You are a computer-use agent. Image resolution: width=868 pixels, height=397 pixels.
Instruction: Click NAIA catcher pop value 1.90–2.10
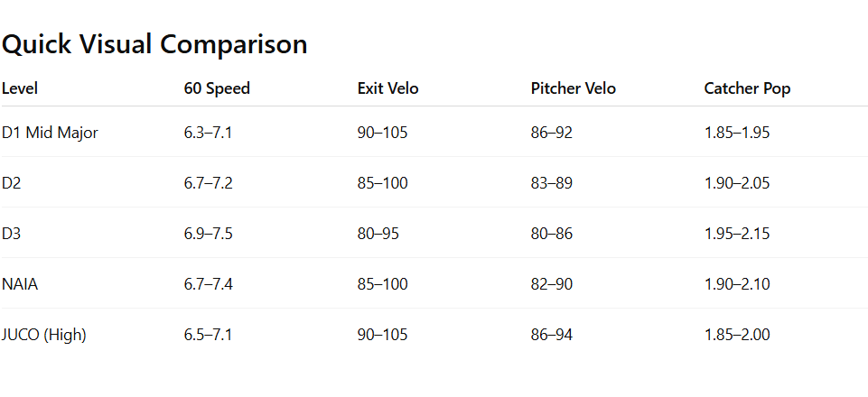(x=737, y=284)
